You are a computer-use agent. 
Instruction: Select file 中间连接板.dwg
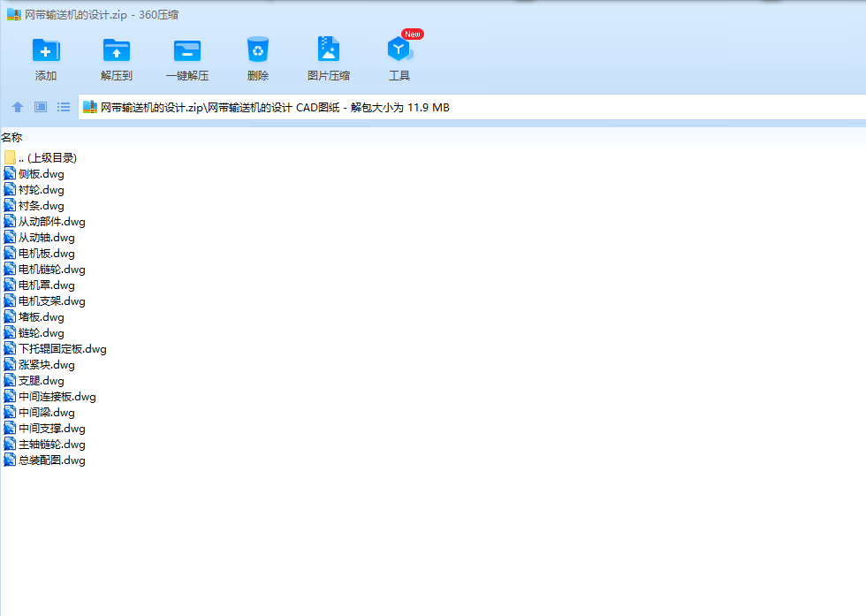(49, 397)
